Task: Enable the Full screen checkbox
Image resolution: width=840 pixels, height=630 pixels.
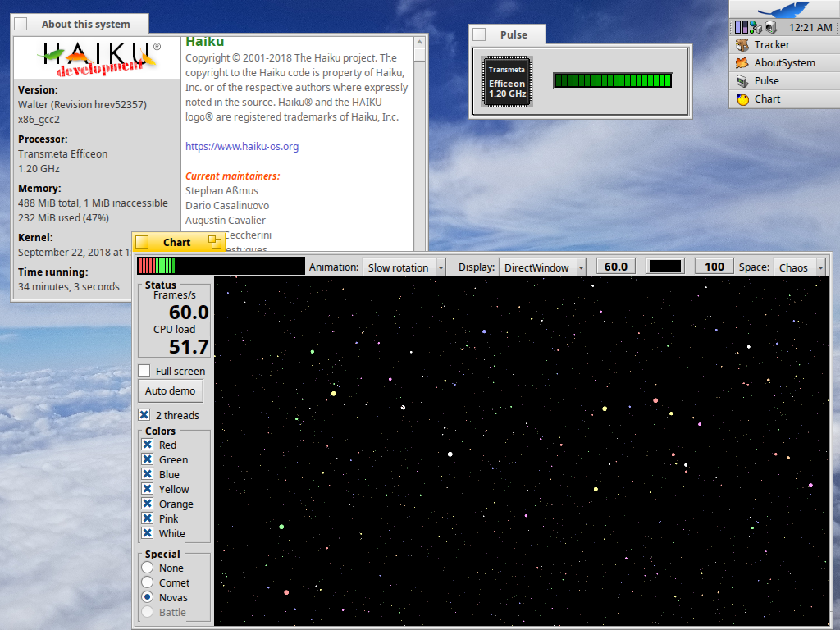Action: pos(144,371)
